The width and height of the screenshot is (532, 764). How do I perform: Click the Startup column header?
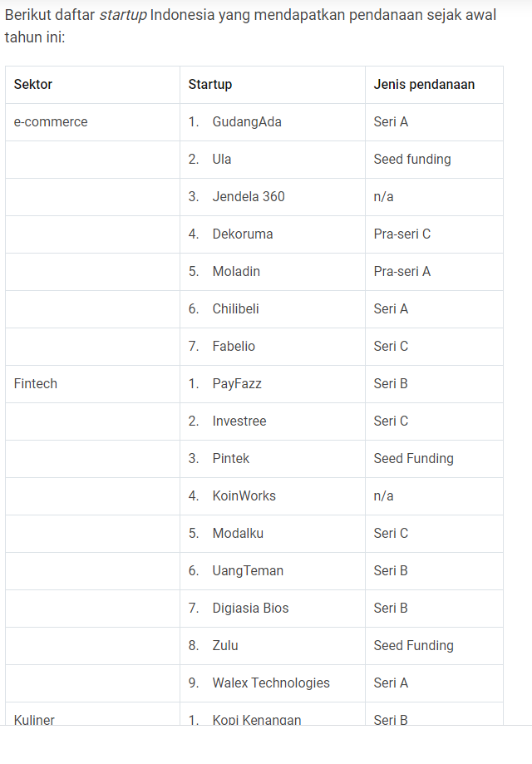(x=210, y=84)
